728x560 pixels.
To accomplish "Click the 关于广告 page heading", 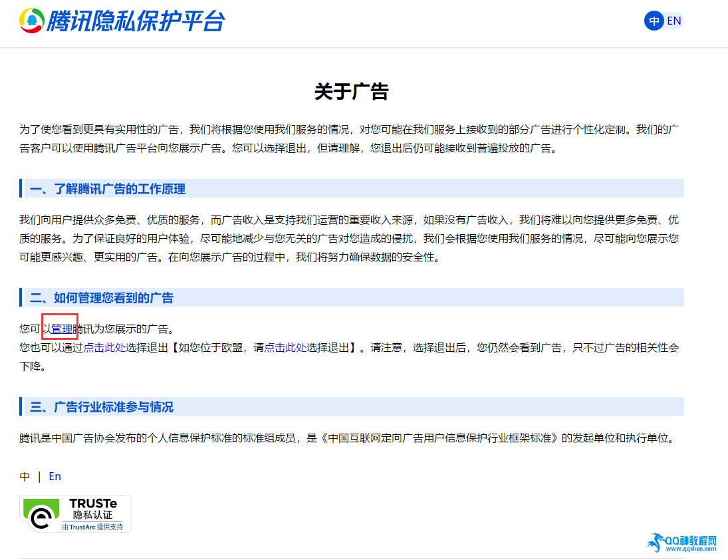I will (x=352, y=92).
